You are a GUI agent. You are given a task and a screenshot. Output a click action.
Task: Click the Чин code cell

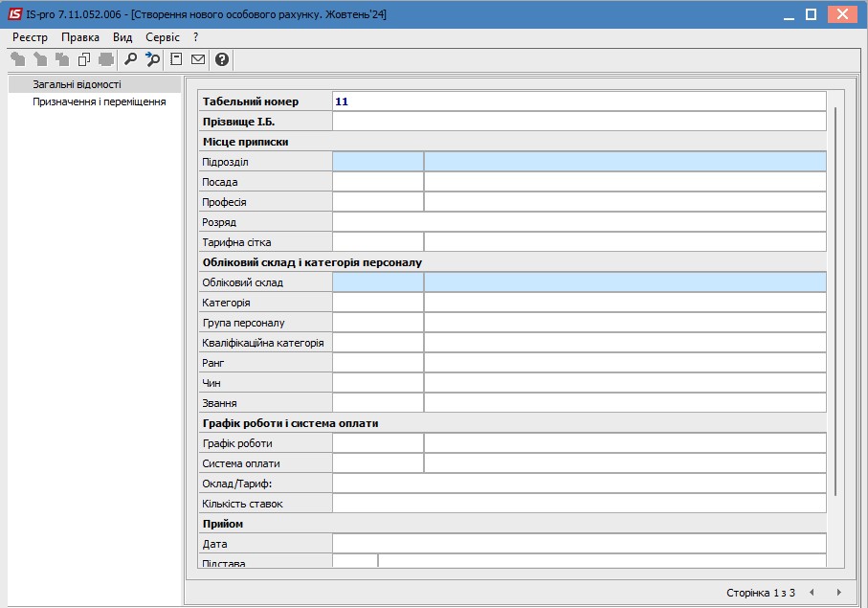point(378,383)
